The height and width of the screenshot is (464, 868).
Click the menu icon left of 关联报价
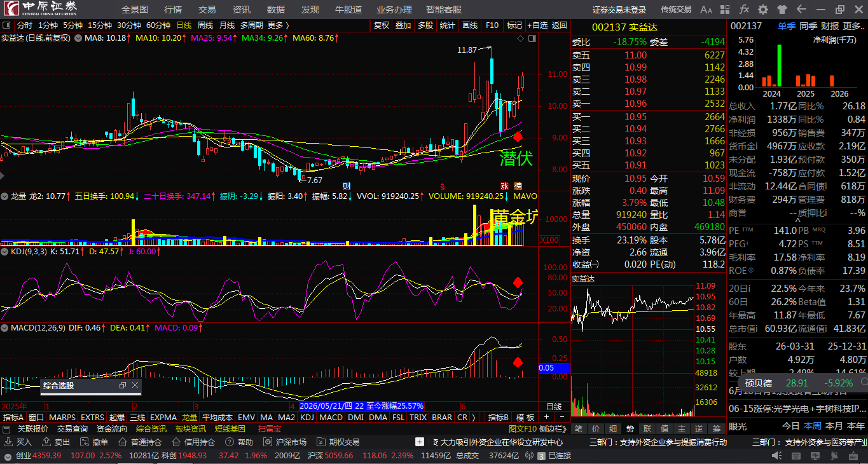tap(8, 429)
